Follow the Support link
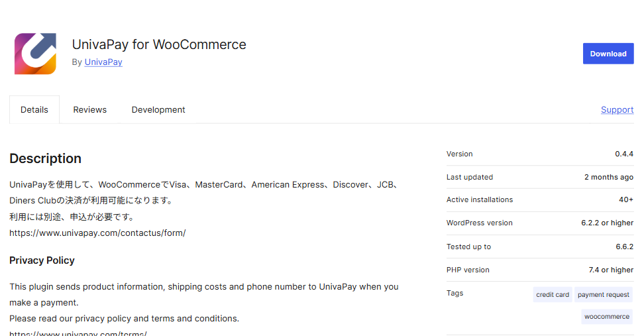This screenshot has height=336, width=644. click(x=617, y=110)
